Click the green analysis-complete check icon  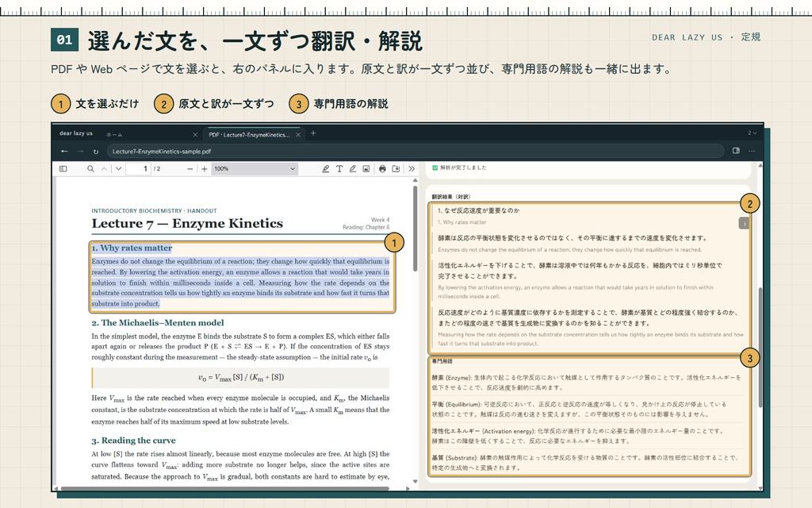click(435, 167)
